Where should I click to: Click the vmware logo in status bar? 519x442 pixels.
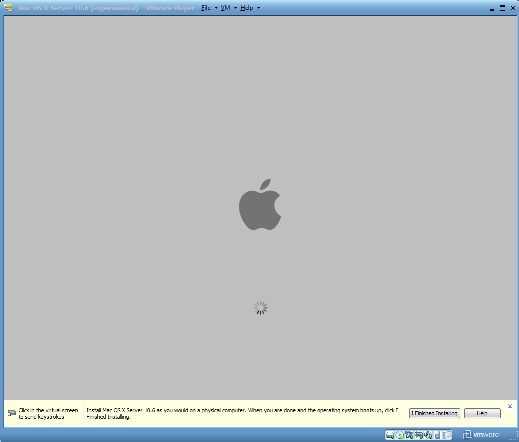481,435
